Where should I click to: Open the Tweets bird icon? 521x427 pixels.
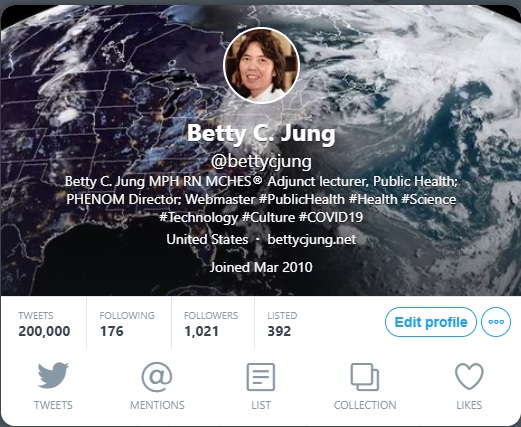point(53,375)
